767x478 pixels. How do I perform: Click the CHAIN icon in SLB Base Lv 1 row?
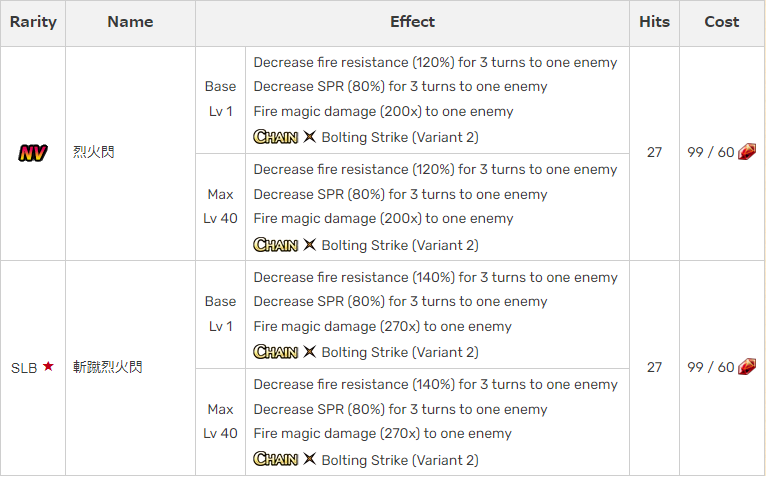pyautogui.click(x=275, y=352)
